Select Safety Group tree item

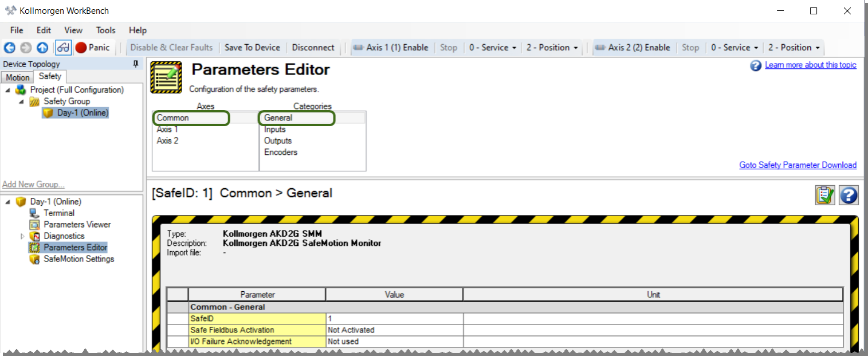point(67,101)
